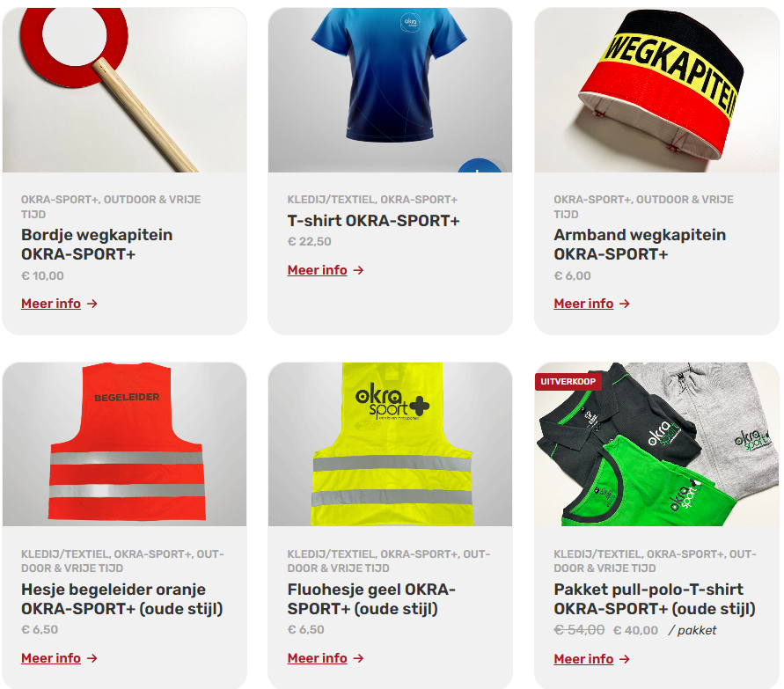Open the Bordje wegkapitein OKRA-SPORT+ title

[97, 245]
